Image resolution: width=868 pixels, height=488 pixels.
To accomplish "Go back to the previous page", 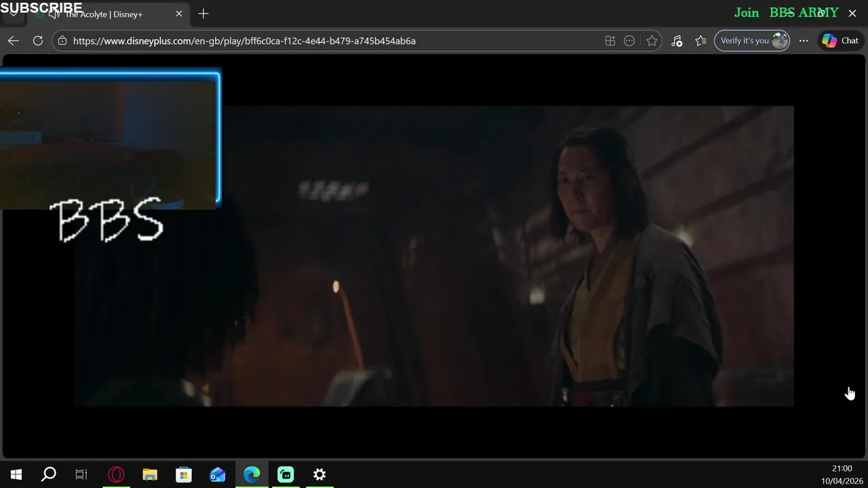I will 14,41.
